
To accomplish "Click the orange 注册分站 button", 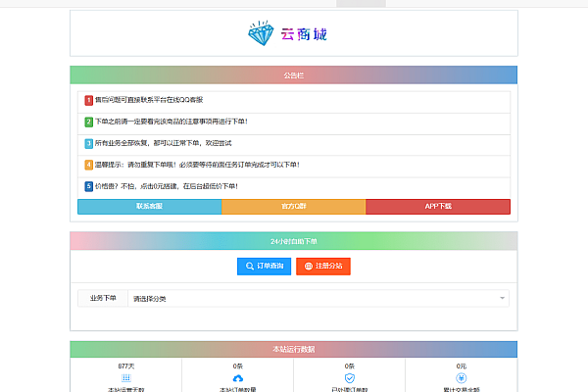I will [322, 266].
